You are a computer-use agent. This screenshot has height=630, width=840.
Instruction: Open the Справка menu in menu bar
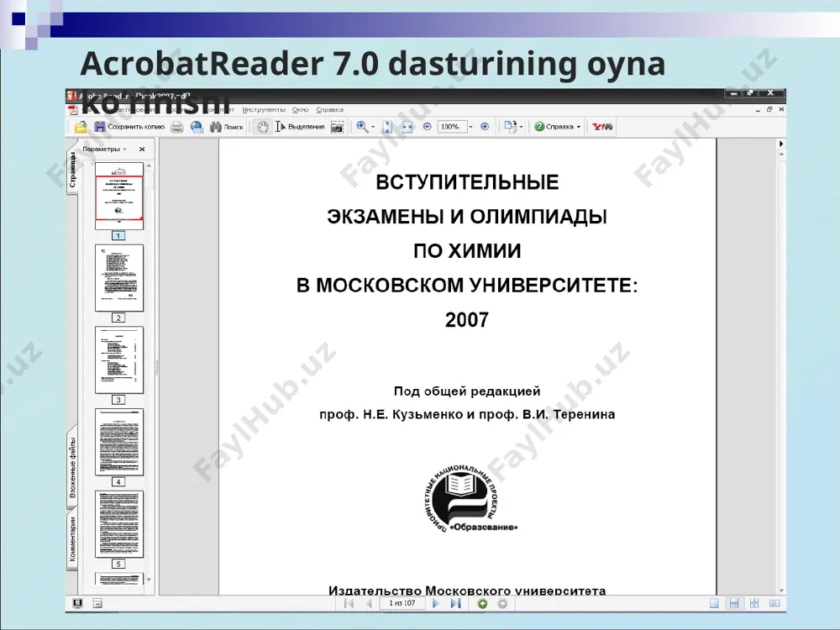tap(330, 110)
